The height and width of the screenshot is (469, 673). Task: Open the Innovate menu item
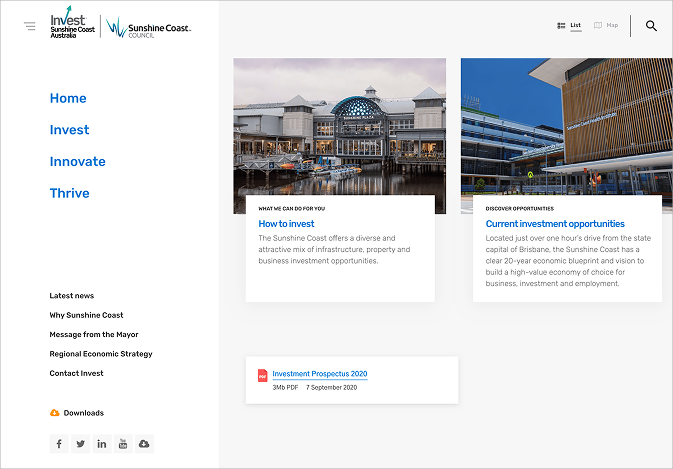(x=78, y=162)
